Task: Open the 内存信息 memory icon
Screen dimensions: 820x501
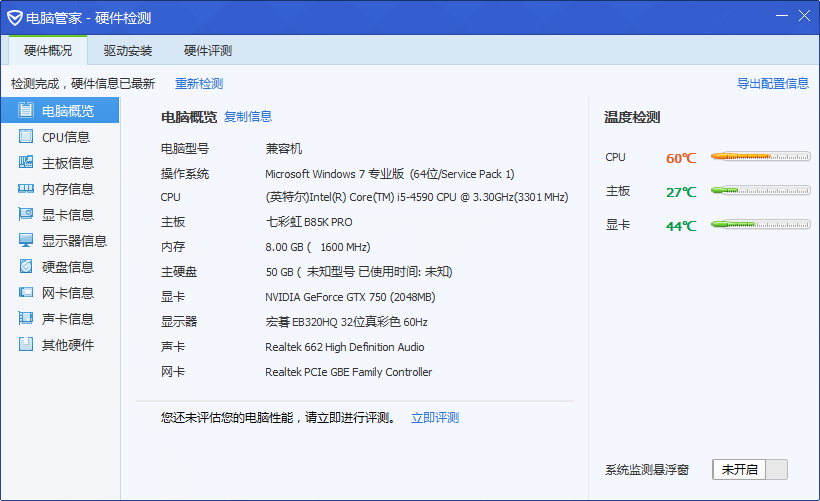Action: point(26,189)
